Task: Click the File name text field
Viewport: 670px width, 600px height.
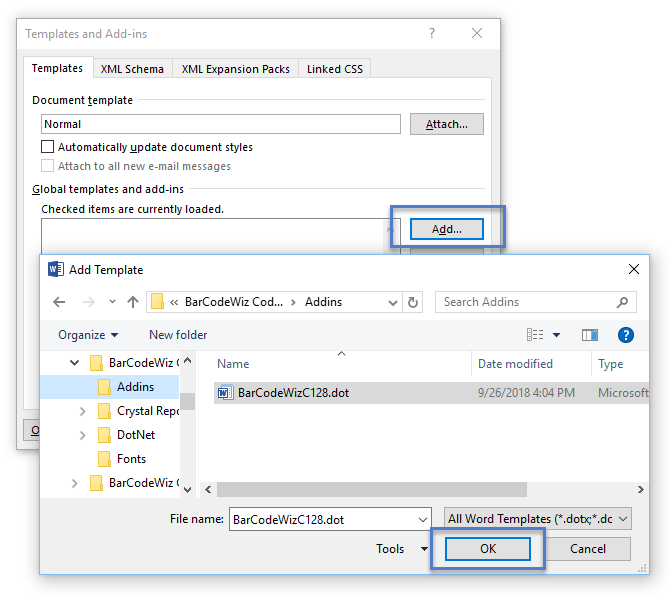Action: pos(323,519)
